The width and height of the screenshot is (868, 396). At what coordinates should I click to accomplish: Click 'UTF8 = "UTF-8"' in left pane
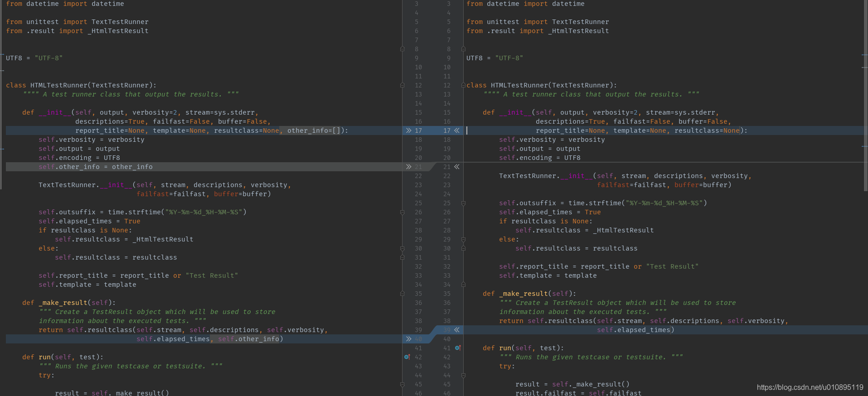pyautogui.click(x=34, y=58)
